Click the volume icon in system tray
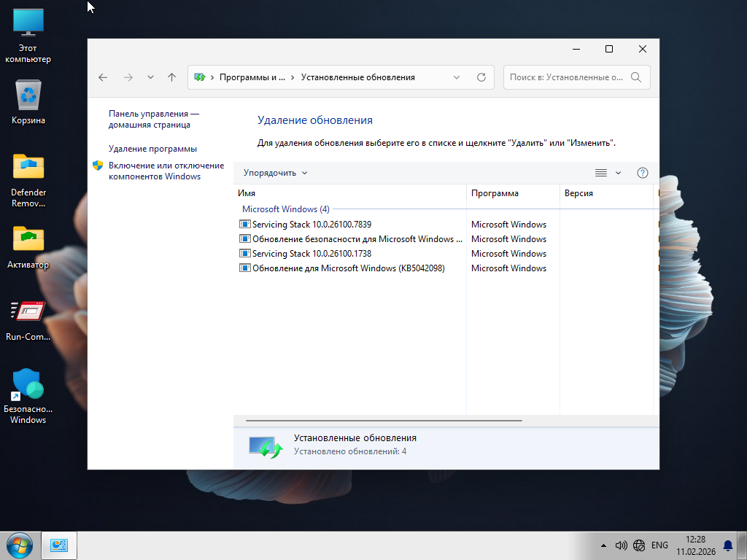The image size is (747, 560). (x=621, y=545)
